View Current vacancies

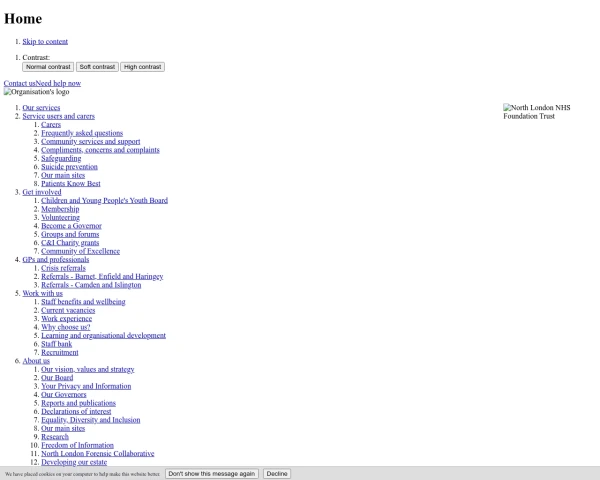(68, 310)
